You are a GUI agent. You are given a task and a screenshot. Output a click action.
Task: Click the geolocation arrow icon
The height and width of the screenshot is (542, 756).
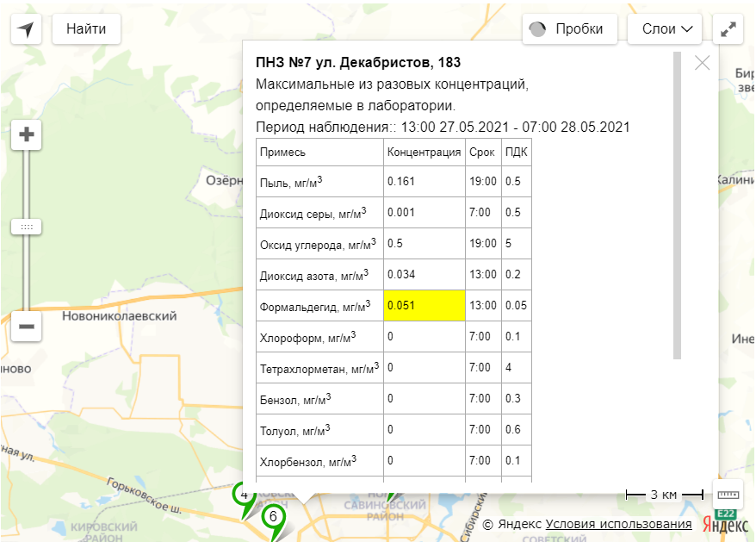coord(27,29)
